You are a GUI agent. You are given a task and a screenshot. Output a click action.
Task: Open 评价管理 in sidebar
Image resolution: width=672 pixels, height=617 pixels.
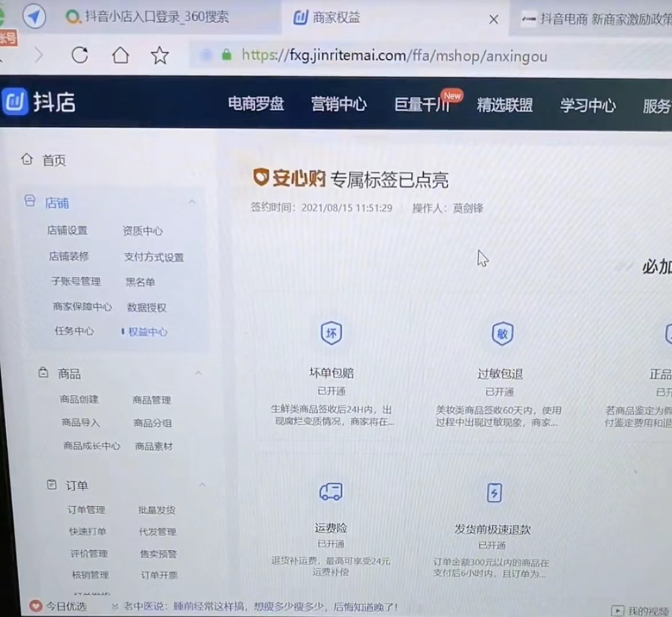(x=89, y=553)
